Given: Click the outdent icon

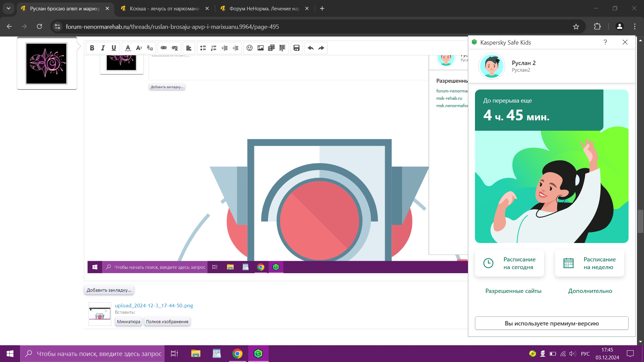Looking at the screenshot, I should [225, 48].
